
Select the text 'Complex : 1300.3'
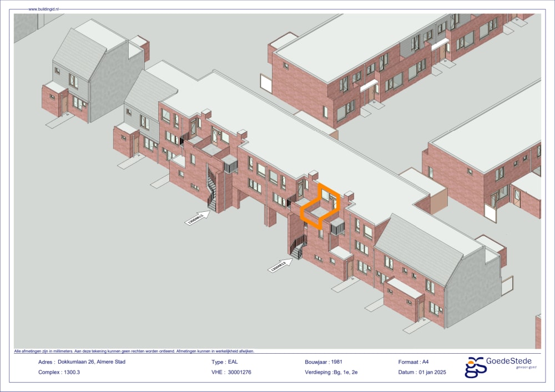click(59, 372)
